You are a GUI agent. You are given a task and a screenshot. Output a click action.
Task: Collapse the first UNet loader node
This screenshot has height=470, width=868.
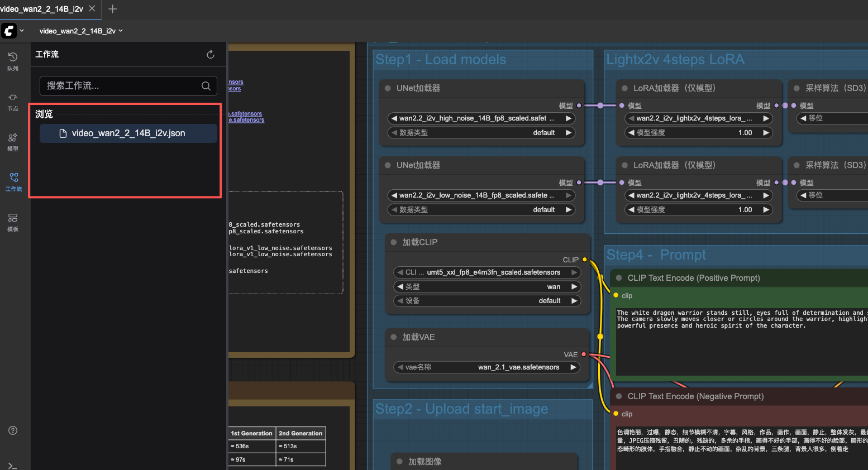388,88
